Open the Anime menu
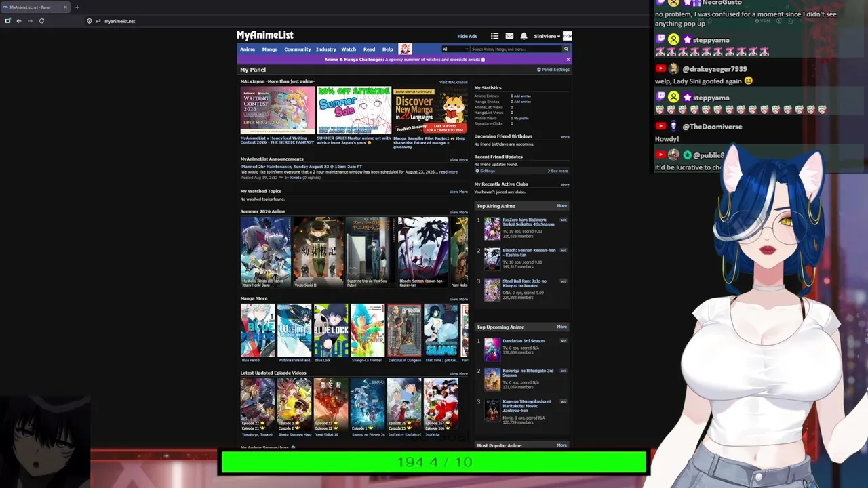 (248, 49)
